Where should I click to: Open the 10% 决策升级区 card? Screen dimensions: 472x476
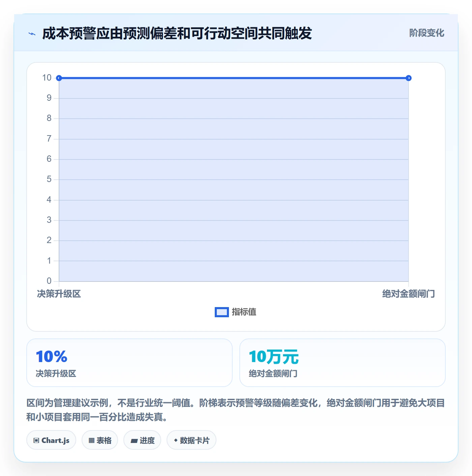[129, 363]
